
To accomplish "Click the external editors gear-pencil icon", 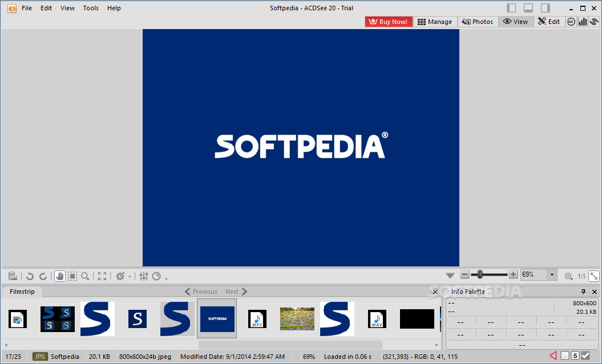I will click(x=120, y=276).
